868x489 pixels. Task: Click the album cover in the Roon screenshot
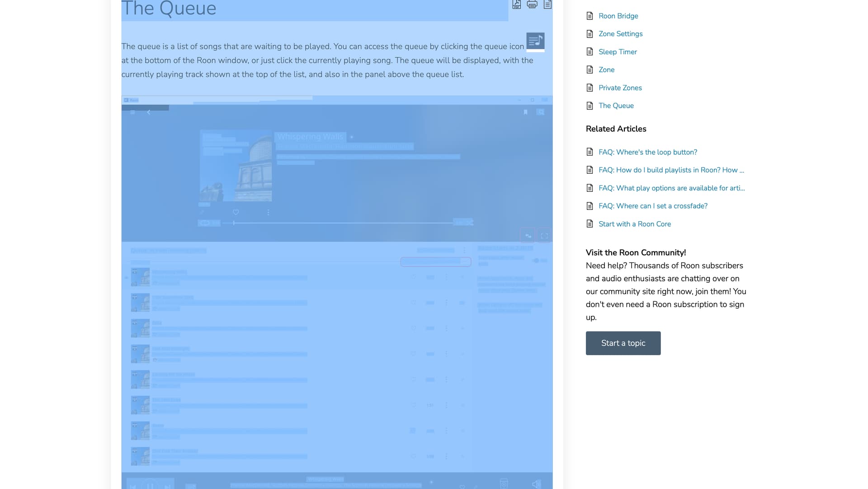[236, 166]
